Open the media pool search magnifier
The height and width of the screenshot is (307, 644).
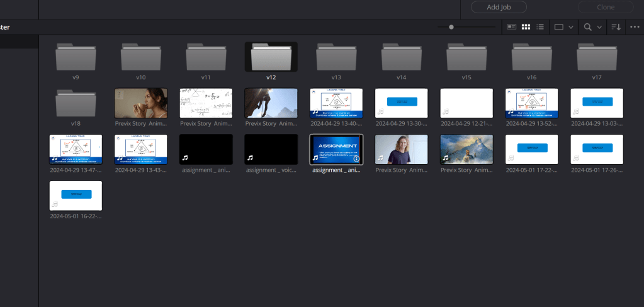(588, 27)
